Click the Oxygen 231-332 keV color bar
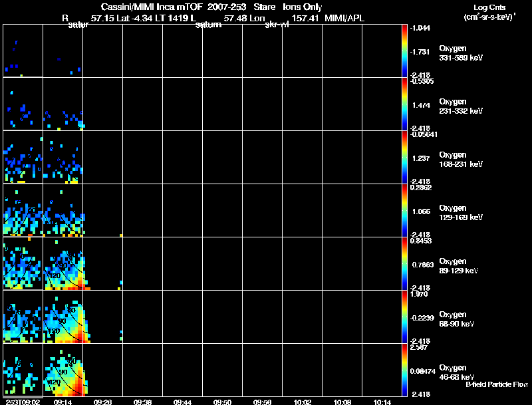Viewport: 532px width, 405px height. [404, 104]
